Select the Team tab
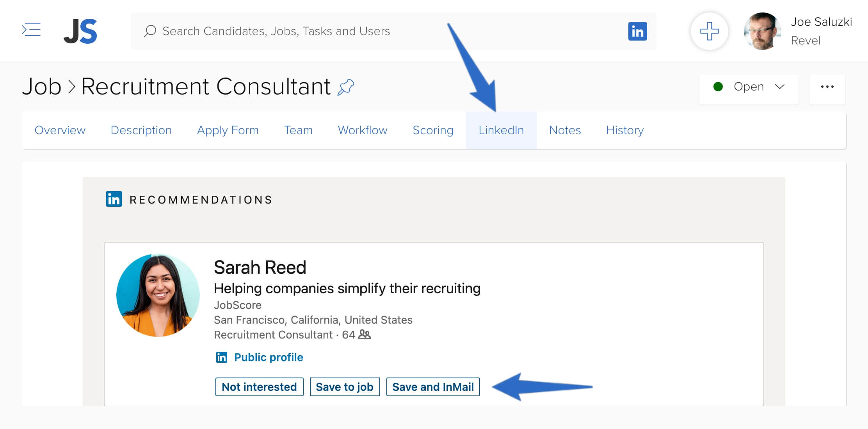The width and height of the screenshot is (868, 429). (x=298, y=130)
